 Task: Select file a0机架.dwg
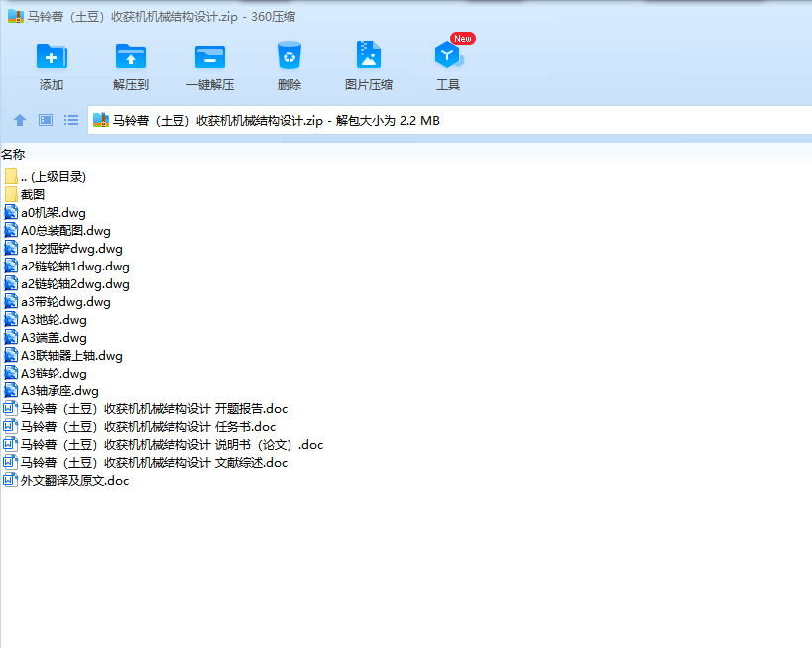click(54, 213)
